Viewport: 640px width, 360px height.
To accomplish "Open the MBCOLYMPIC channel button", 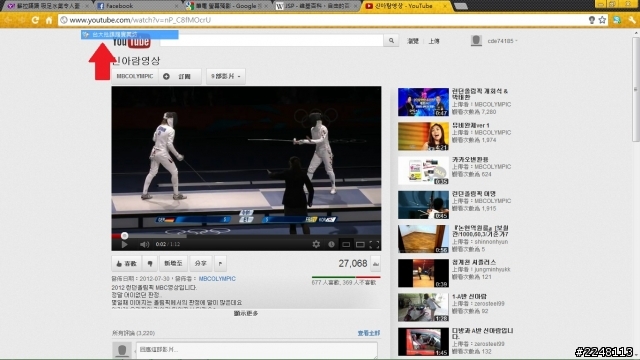I will coord(135,76).
